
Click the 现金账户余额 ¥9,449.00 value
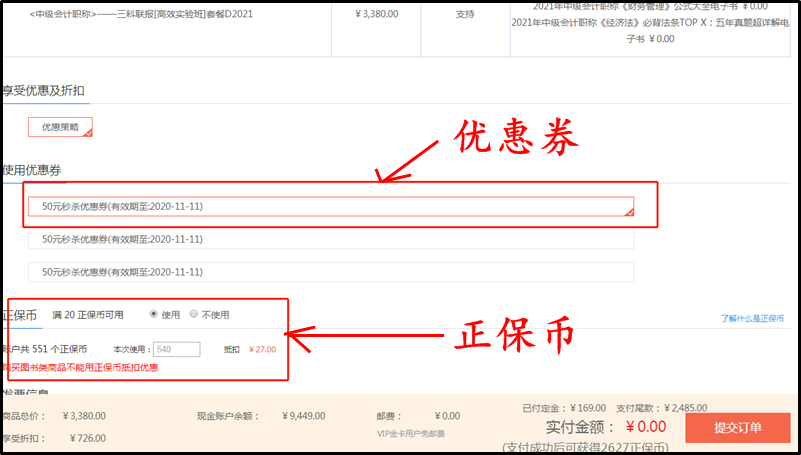coord(303,416)
